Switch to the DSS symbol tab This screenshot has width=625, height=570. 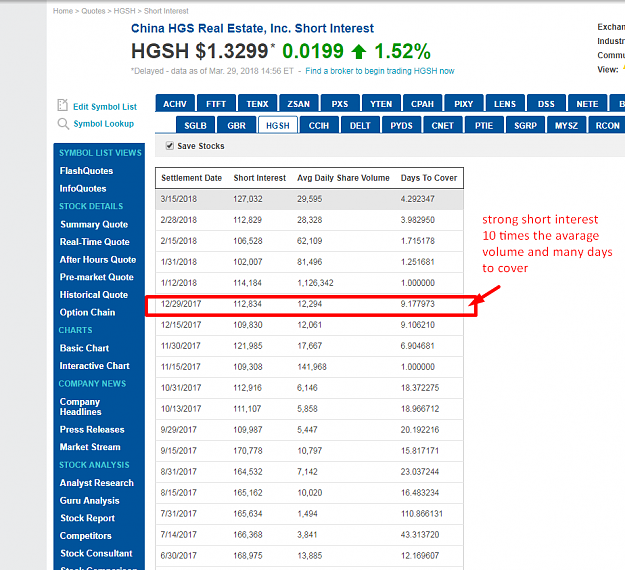coord(546,104)
